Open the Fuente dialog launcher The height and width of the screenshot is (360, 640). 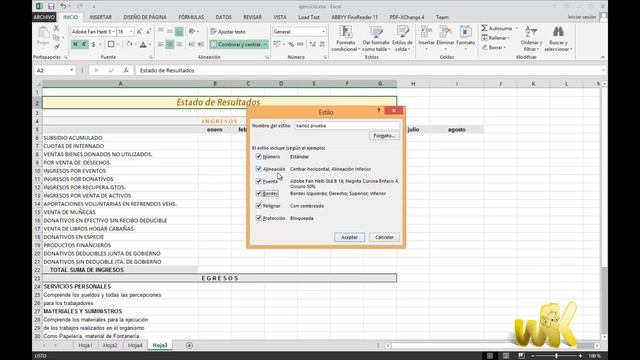coord(151,58)
